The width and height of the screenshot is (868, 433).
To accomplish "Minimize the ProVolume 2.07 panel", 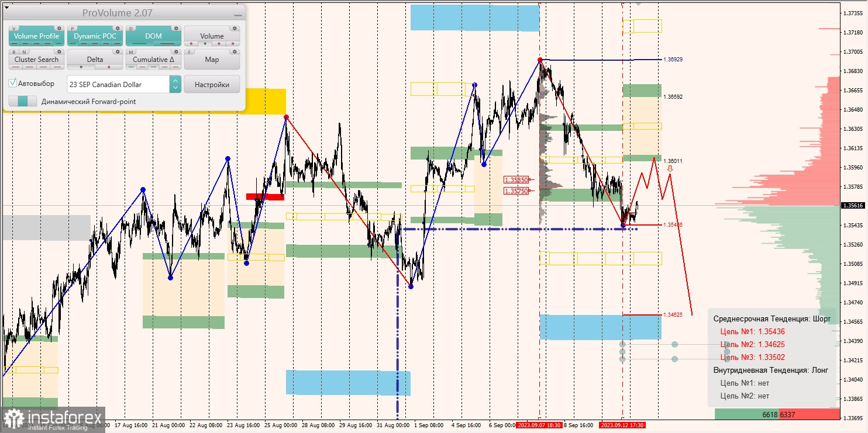I will 238,15.
